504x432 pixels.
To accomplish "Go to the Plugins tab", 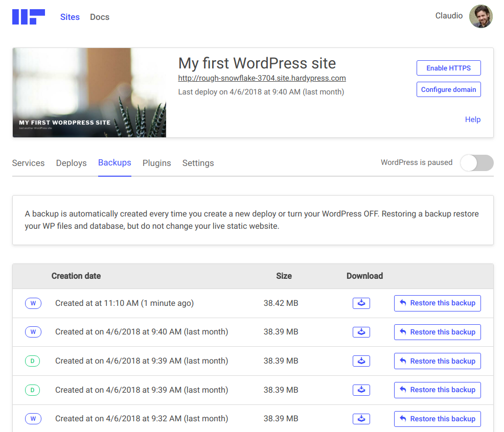I will [156, 163].
